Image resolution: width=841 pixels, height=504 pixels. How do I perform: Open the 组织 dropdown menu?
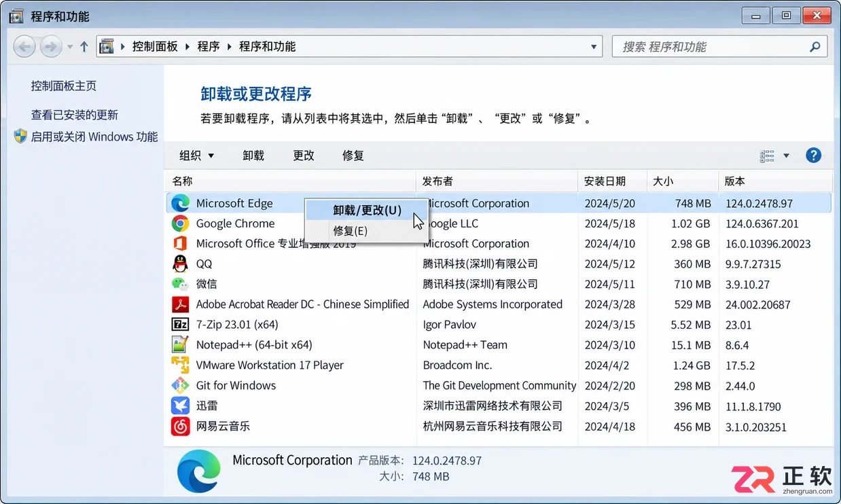(x=196, y=156)
